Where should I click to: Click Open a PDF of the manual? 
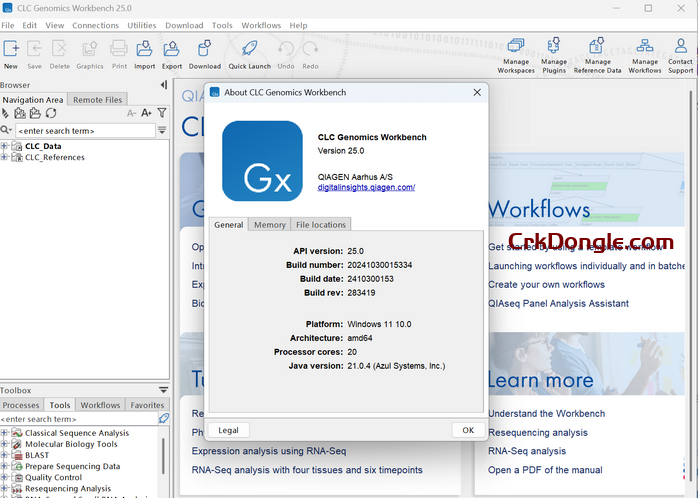click(545, 470)
